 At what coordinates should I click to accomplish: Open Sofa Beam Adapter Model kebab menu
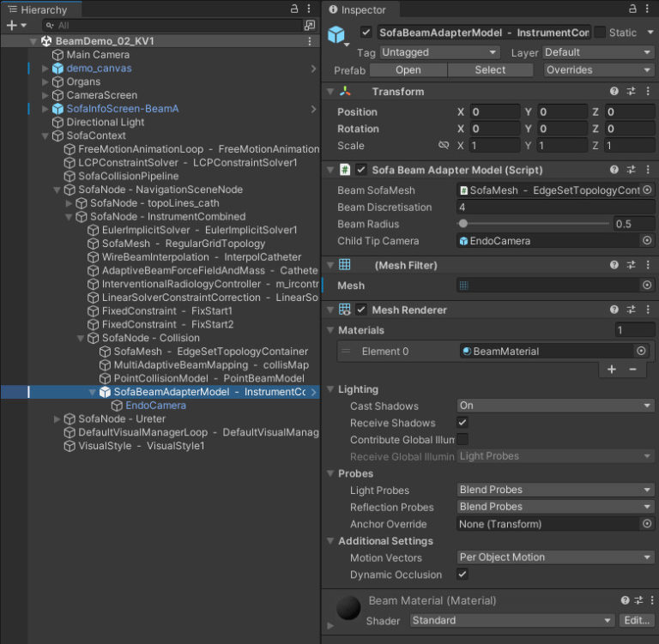coord(647,170)
